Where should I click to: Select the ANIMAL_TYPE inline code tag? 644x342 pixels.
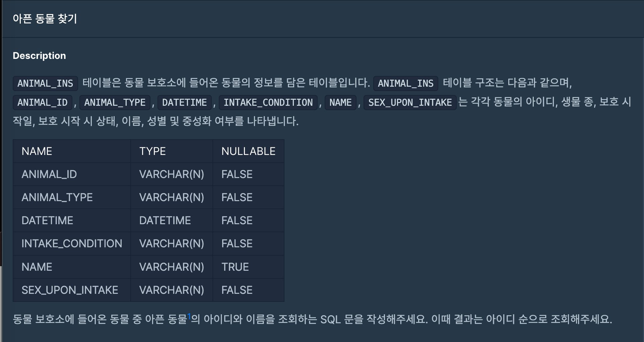(115, 102)
